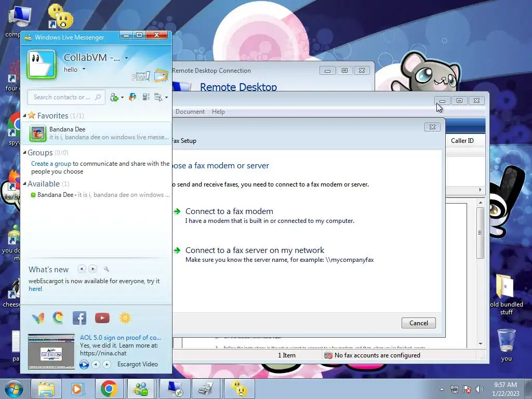Image resolution: width=532 pixels, height=399 pixels.
Task: Click the green arrow beside fax server option
Action: point(177,250)
